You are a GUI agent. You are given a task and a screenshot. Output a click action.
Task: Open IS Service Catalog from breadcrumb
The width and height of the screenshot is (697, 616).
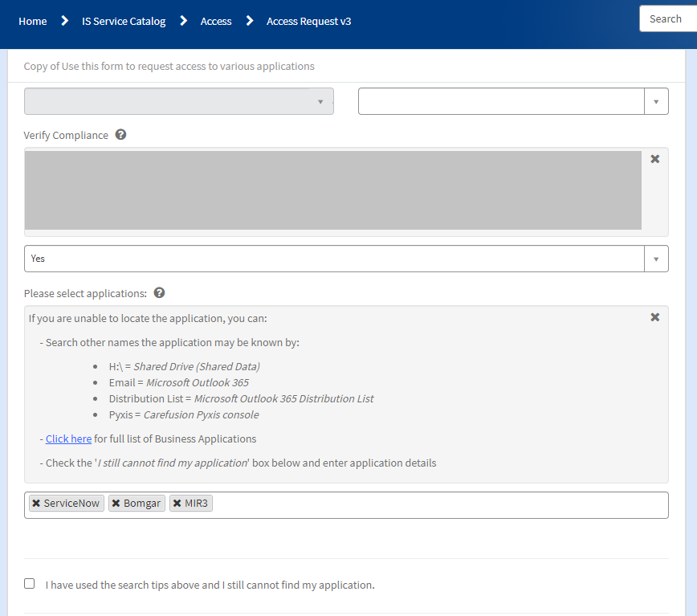tap(123, 21)
